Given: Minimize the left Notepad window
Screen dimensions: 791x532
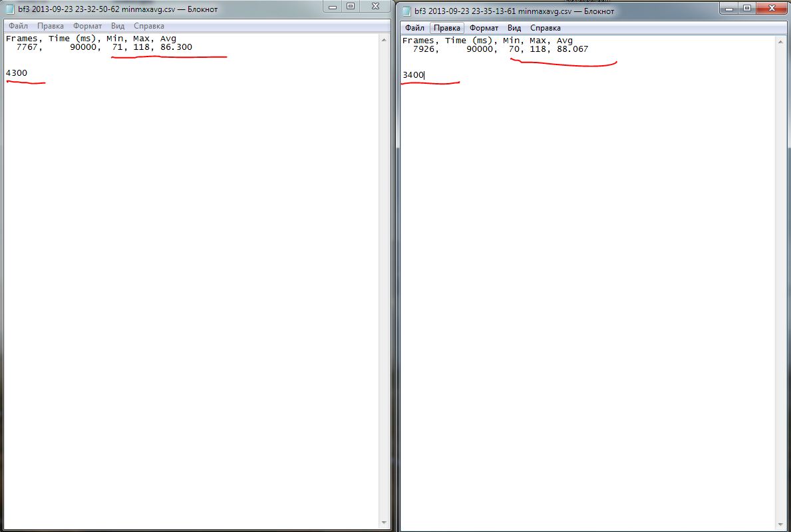Looking at the screenshot, I should tap(333, 6).
